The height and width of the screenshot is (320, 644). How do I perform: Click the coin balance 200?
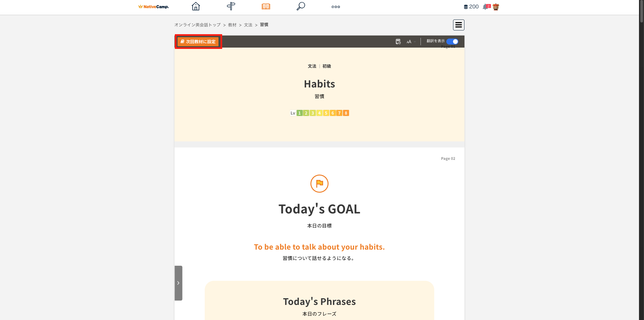(x=471, y=7)
